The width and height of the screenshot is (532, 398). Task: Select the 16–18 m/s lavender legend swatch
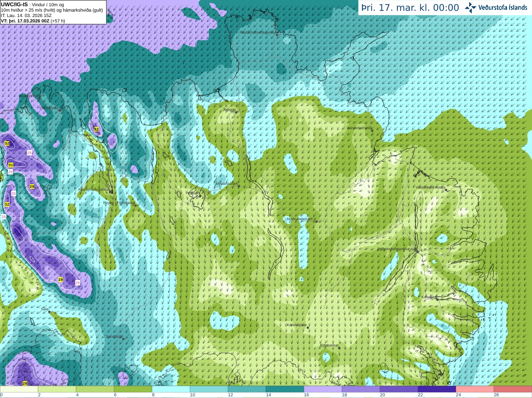click(x=323, y=389)
